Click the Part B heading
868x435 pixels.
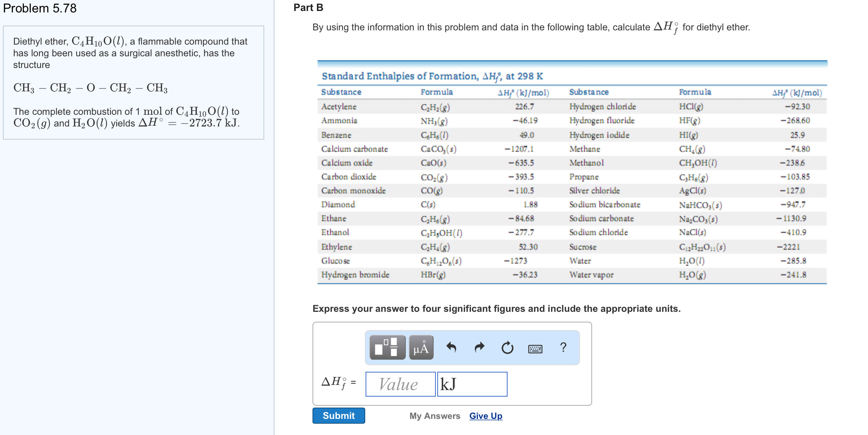tap(308, 8)
